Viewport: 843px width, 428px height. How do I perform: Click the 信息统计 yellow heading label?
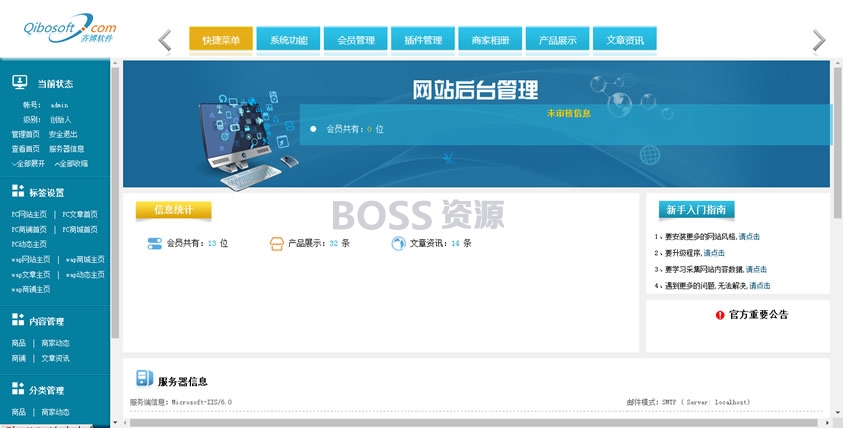pyautogui.click(x=173, y=210)
